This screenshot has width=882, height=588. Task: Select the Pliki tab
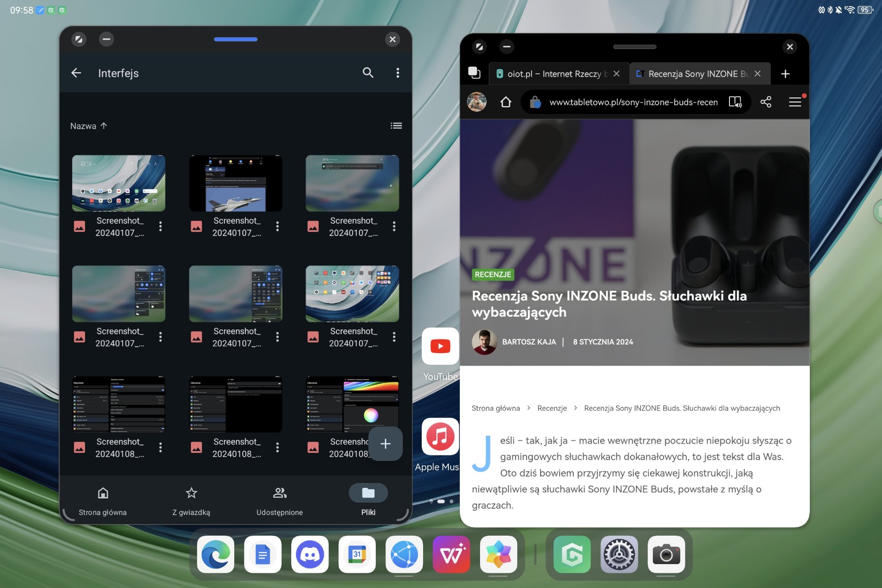(368, 501)
